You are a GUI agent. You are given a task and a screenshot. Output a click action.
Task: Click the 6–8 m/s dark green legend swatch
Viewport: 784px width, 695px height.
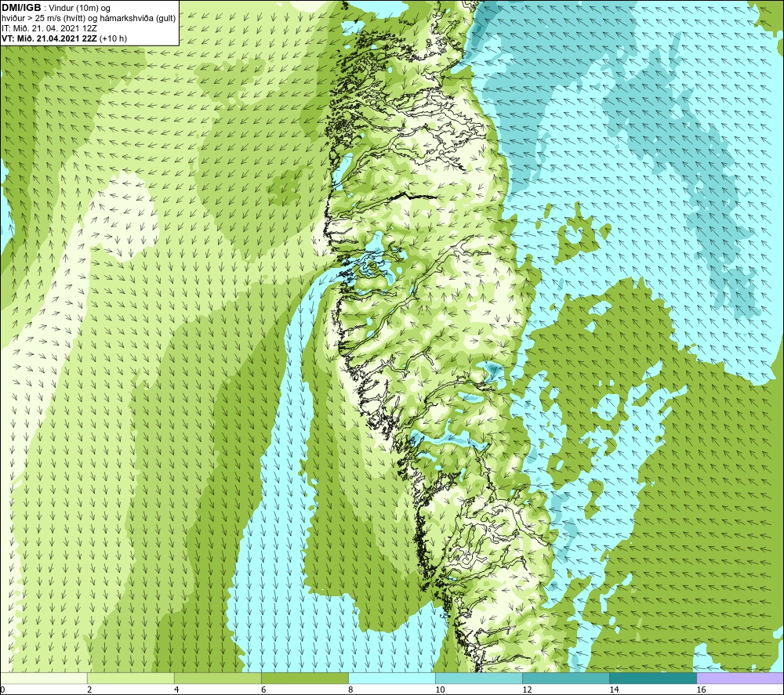coord(305,678)
